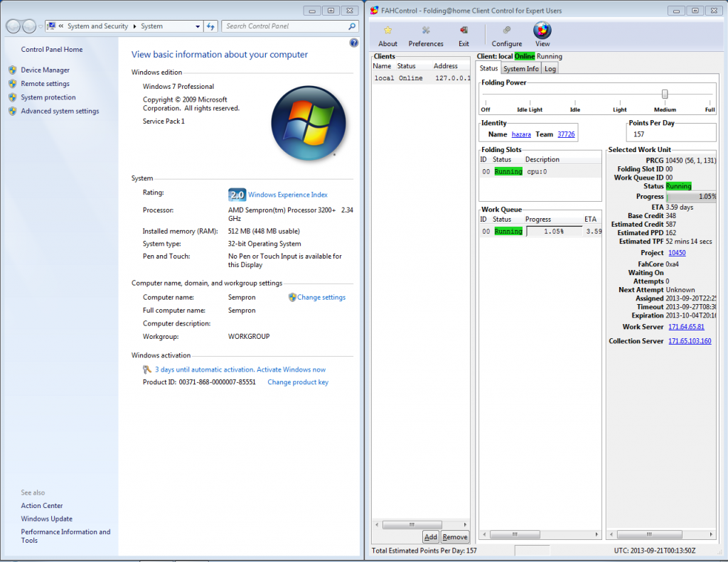Click the activation key icon
The height and width of the screenshot is (562, 728).
(x=147, y=369)
